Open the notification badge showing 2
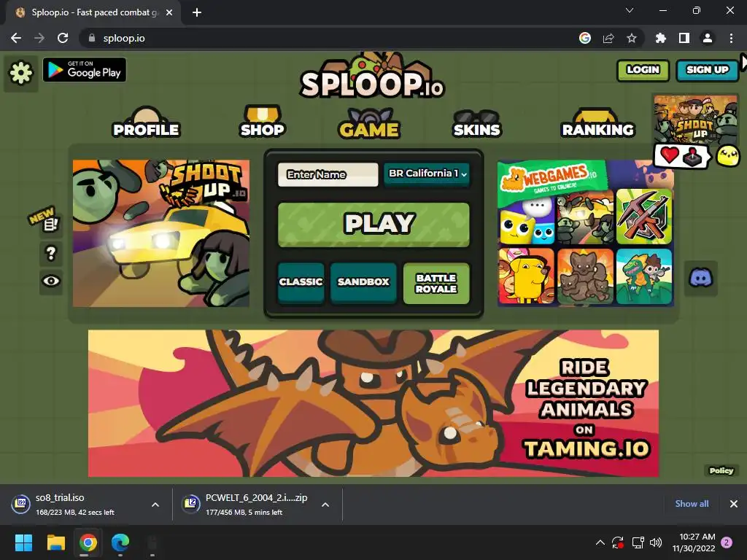Screen dimensions: 747x560 click(727, 542)
